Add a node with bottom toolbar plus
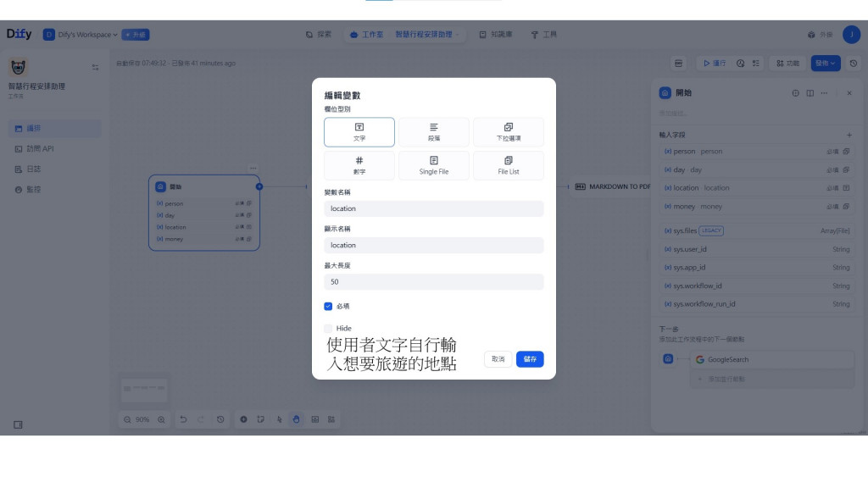Viewport: 868px width, 488px height. [243, 419]
